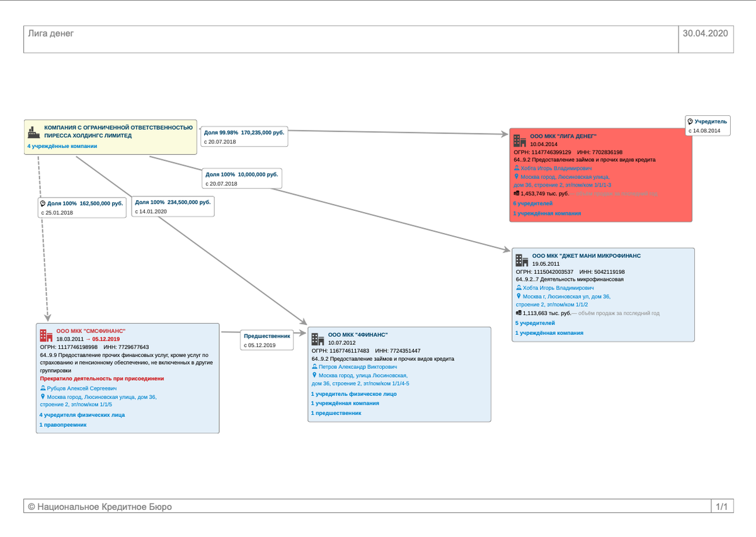
Task: Click the map pin icon in ДЖЕТ МАНИ МИКРОФИНАНС card
Action: pos(519,296)
